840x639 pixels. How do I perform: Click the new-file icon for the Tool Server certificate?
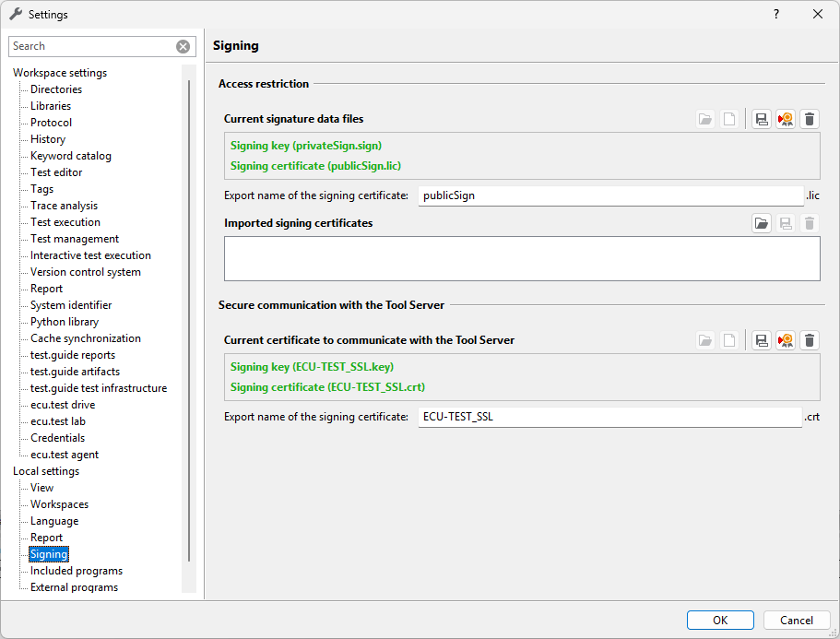(729, 340)
